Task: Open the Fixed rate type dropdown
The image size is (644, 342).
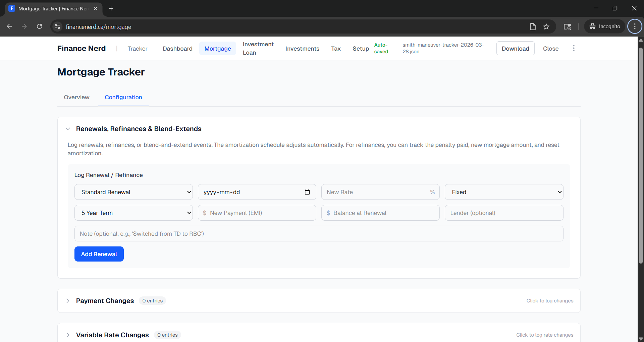Action: point(504,192)
